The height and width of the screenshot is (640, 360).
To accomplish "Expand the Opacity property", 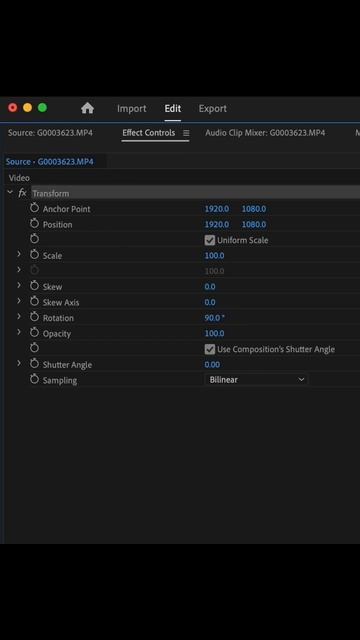I will tap(19, 332).
